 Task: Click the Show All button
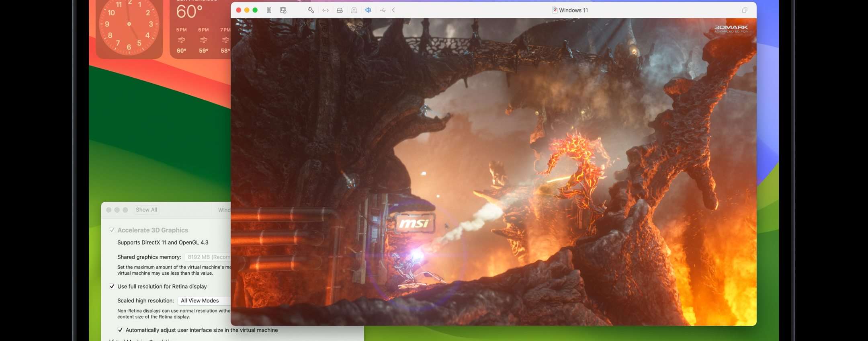click(146, 210)
